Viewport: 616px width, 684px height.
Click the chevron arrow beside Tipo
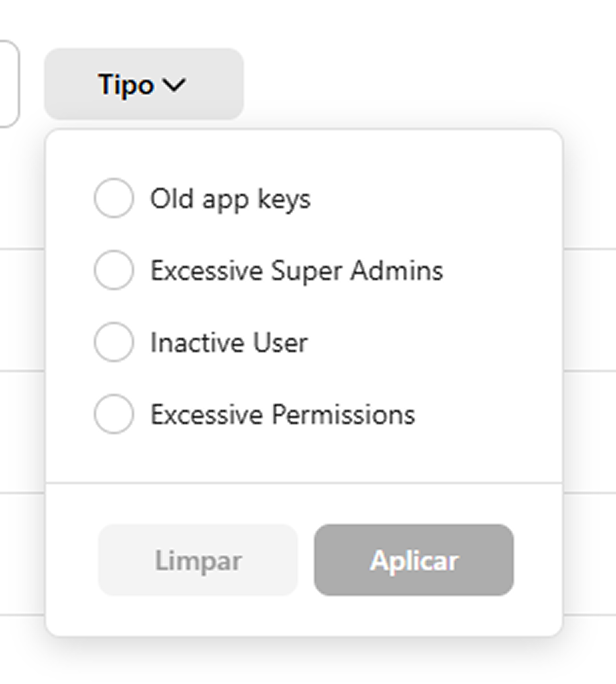pyautogui.click(x=174, y=85)
